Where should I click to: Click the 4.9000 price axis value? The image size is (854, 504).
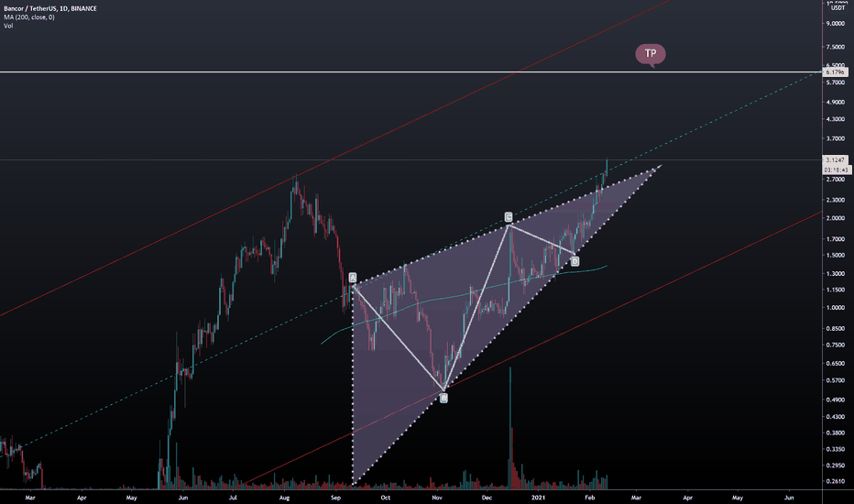click(835, 102)
